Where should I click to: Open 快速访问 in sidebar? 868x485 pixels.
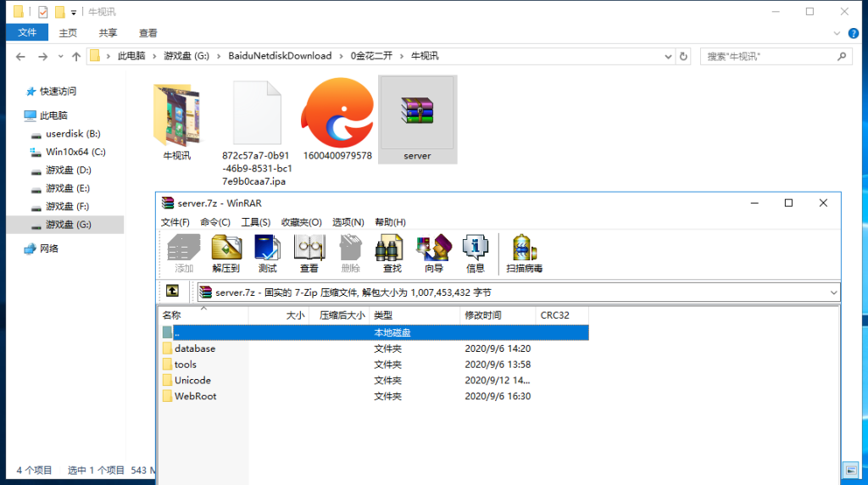coord(58,92)
